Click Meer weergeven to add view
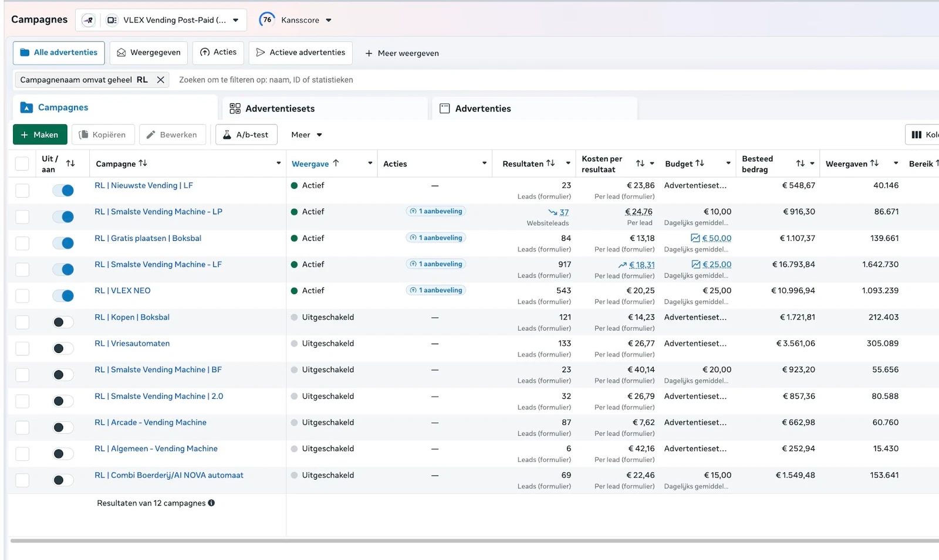 tap(402, 53)
